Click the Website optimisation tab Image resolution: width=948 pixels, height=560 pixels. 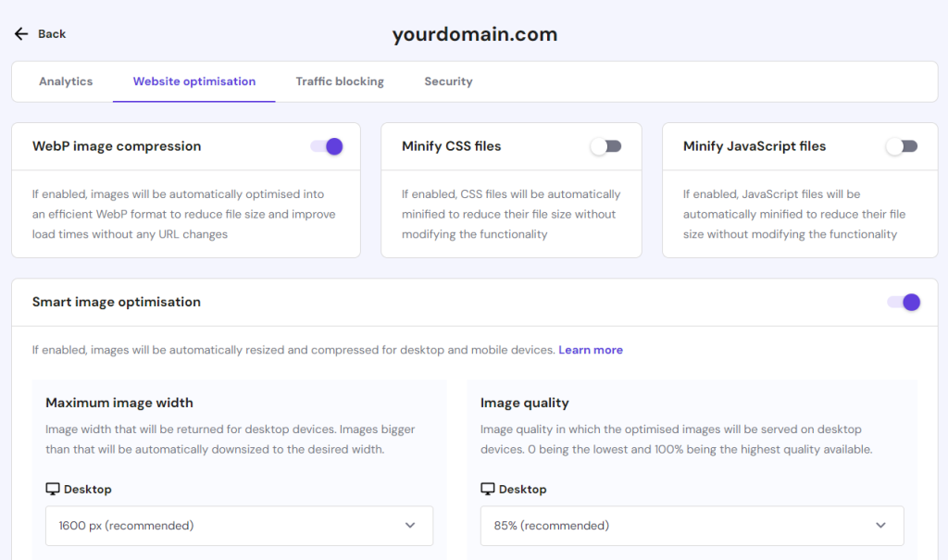[193, 81]
